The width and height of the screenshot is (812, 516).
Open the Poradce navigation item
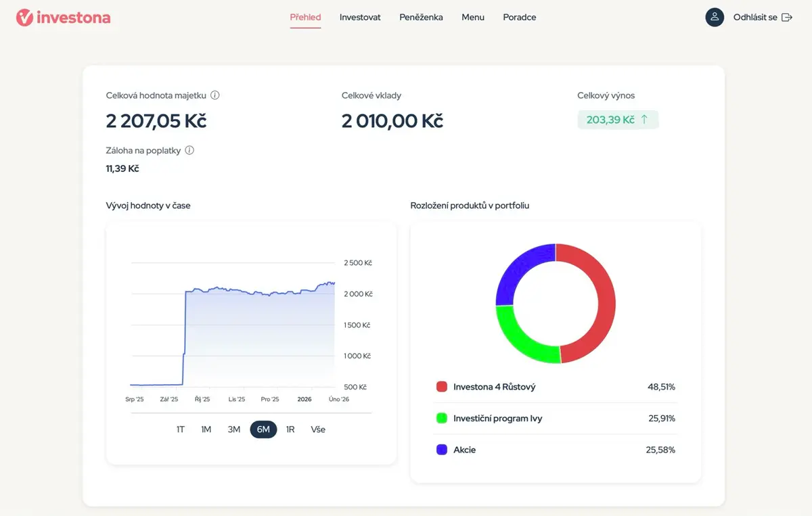click(x=520, y=18)
